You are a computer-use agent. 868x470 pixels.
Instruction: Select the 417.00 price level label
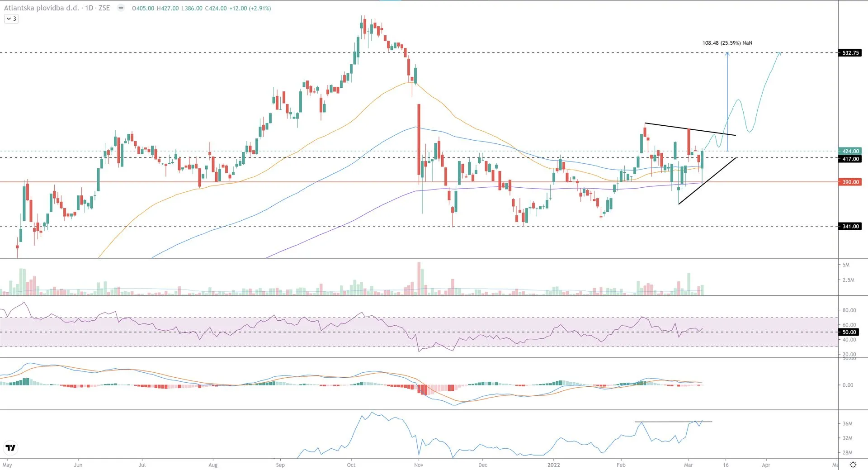[x=850, y=159]
